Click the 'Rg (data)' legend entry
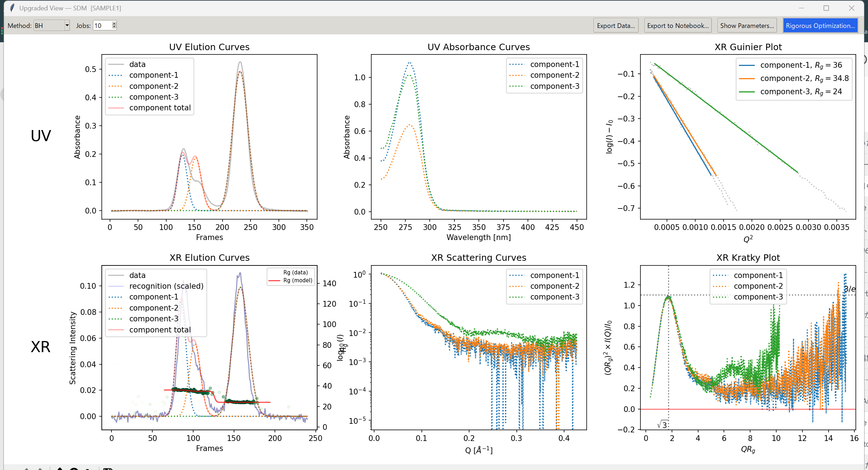This screenshot has height=470, width=868. click(295, 272)
